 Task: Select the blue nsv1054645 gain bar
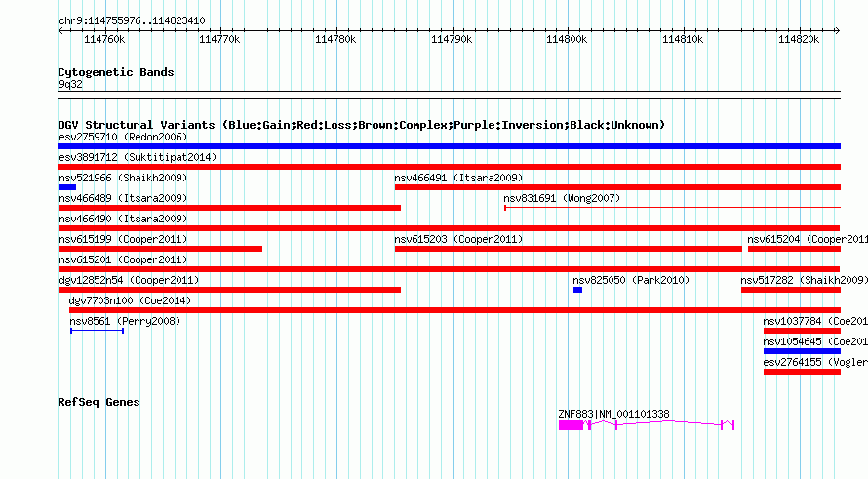[802, 351]
